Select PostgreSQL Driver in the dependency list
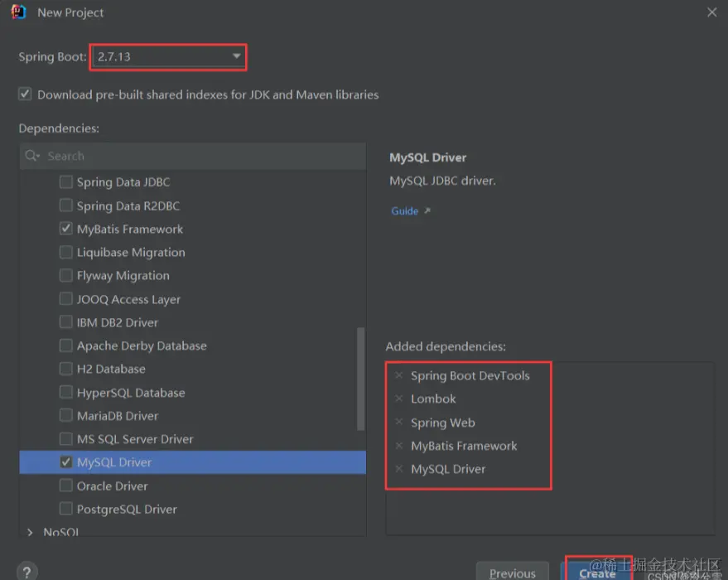The image size is (728, 580). [127, 509]
